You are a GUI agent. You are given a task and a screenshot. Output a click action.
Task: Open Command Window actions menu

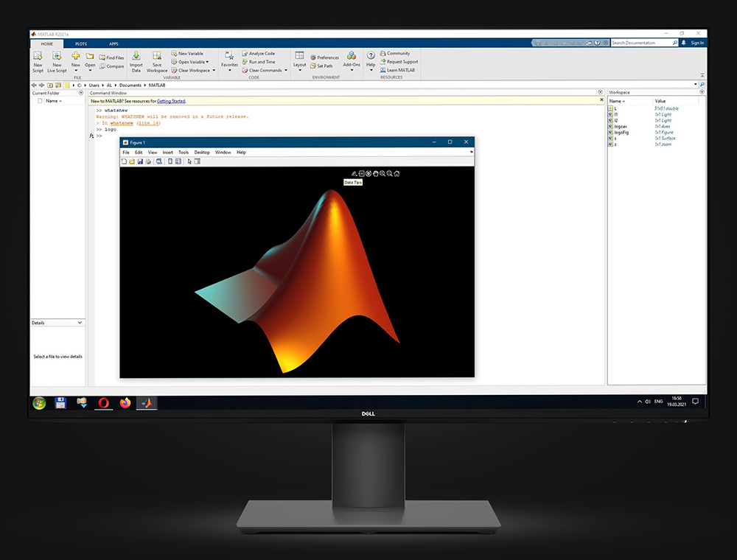(600, 92)
